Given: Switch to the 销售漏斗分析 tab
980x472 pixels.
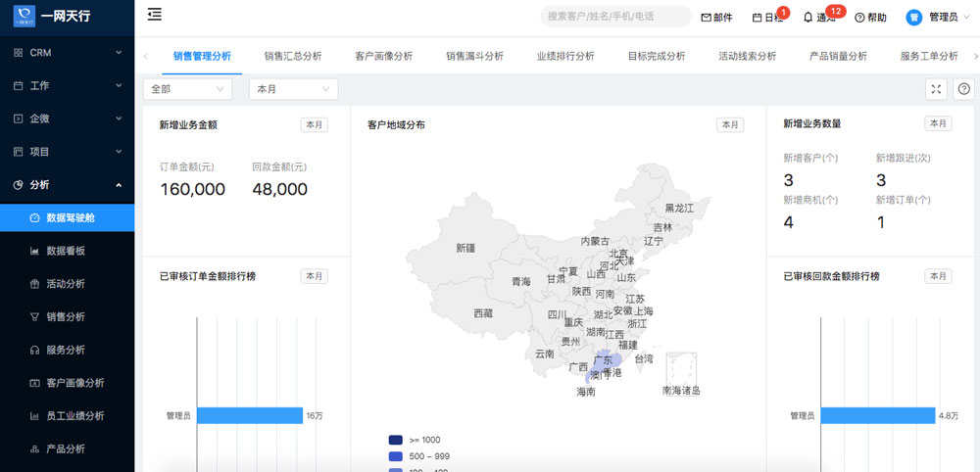Looking at the screenshot, I should coord(474,56).
